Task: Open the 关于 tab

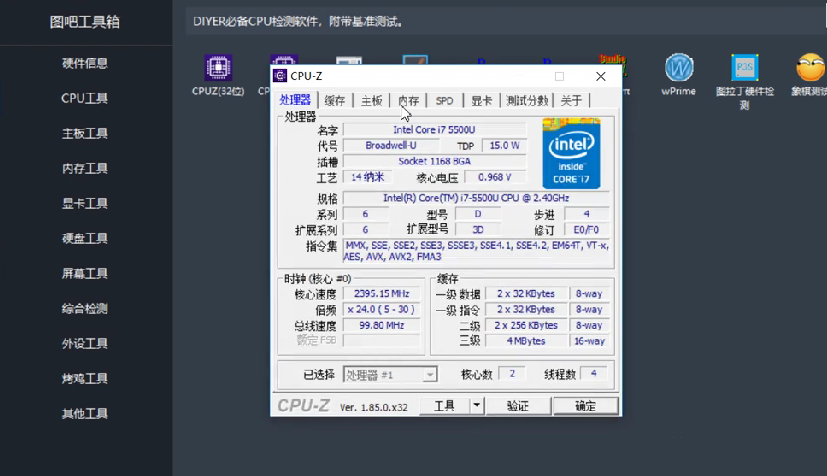Action: 571,100
